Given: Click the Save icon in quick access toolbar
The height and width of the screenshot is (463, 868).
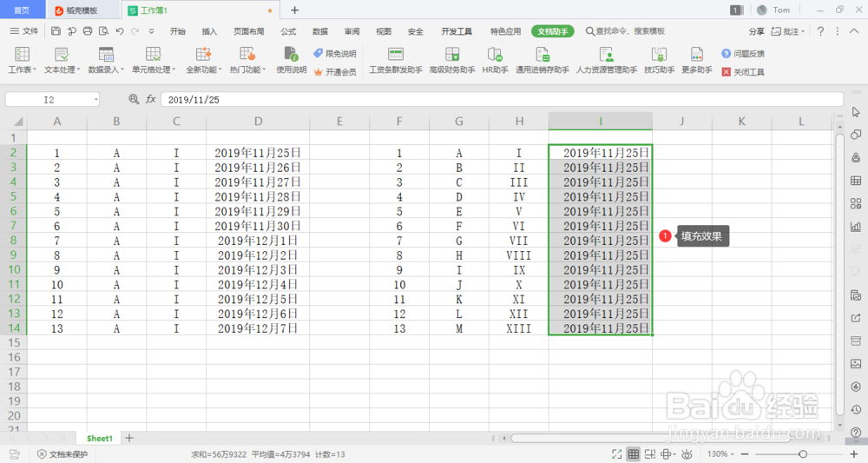Looking at the screenshot, I should coord(56,31).
